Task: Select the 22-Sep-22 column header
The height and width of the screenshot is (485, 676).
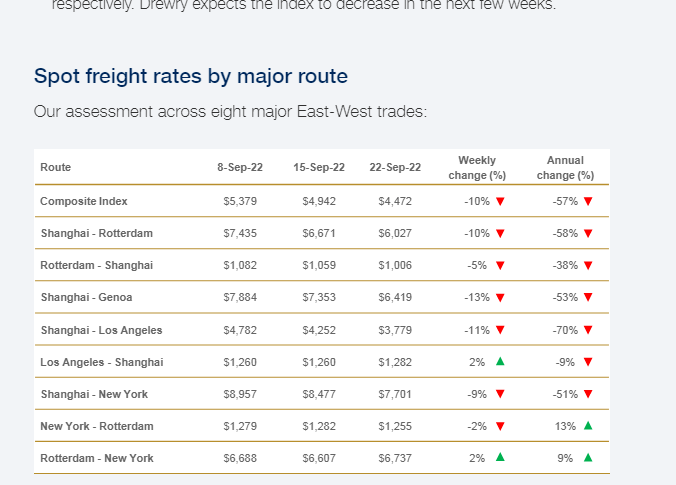Action: [395, 167]
